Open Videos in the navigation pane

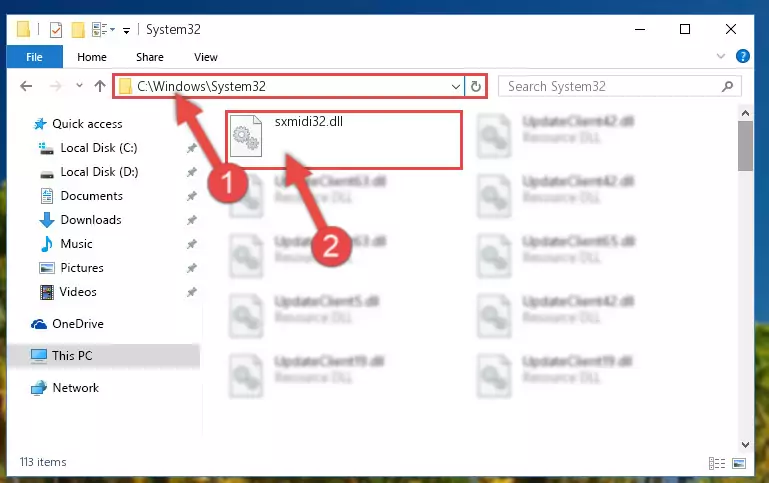click(78, 292)
